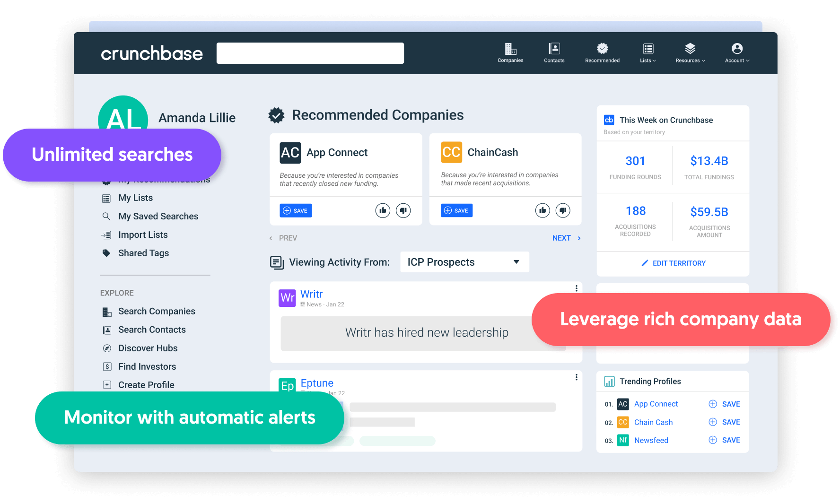Open Import Lists in sidebar
This screenshot has height=504, width=840.
coord(143,235)
